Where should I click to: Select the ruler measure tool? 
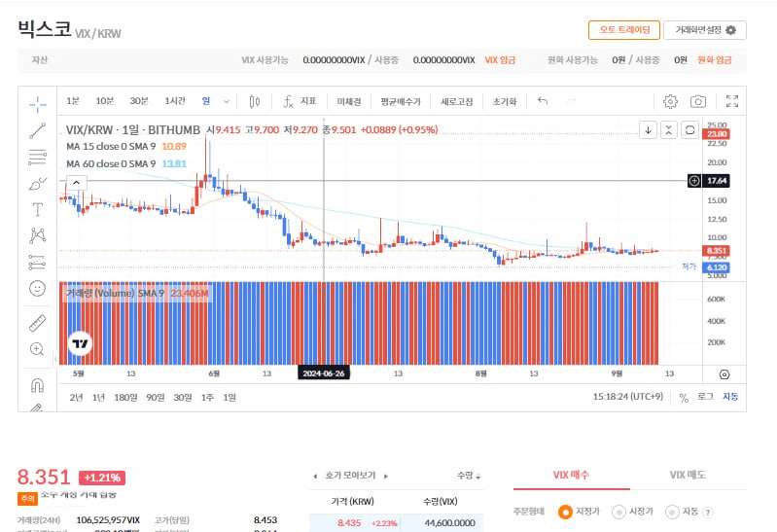(x=38, y=323)
